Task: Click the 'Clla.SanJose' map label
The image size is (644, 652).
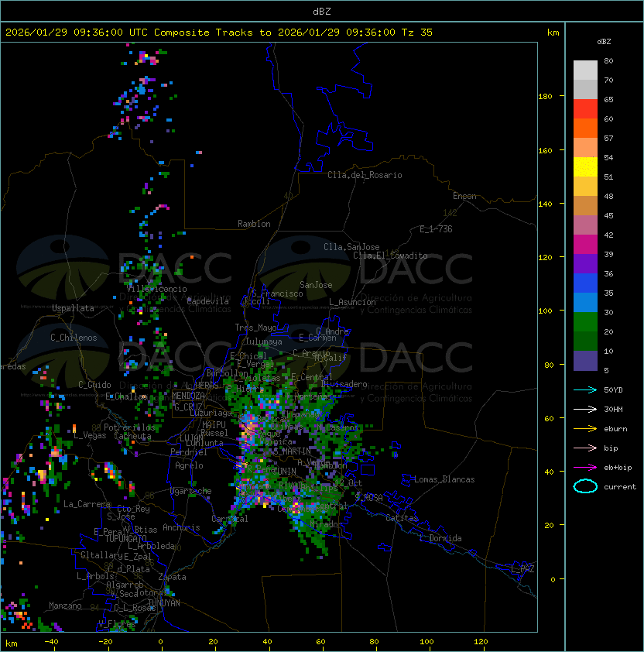Action: [351, 247]
